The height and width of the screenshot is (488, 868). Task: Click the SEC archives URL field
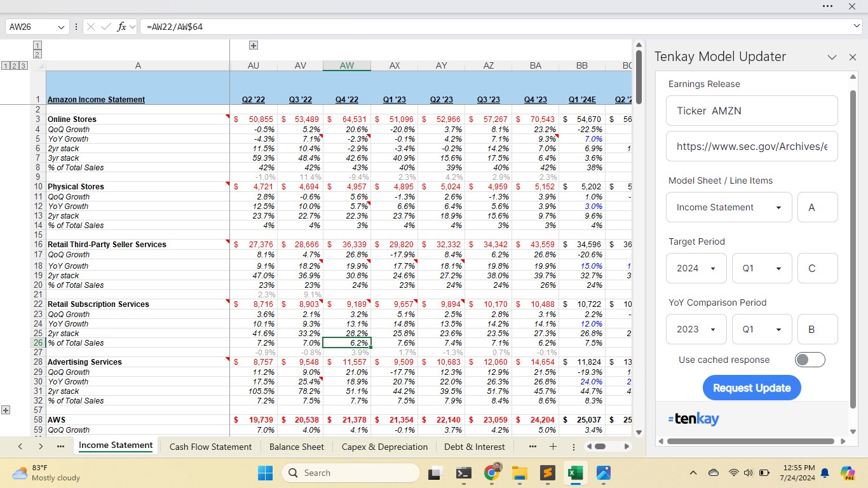point(752,146)
